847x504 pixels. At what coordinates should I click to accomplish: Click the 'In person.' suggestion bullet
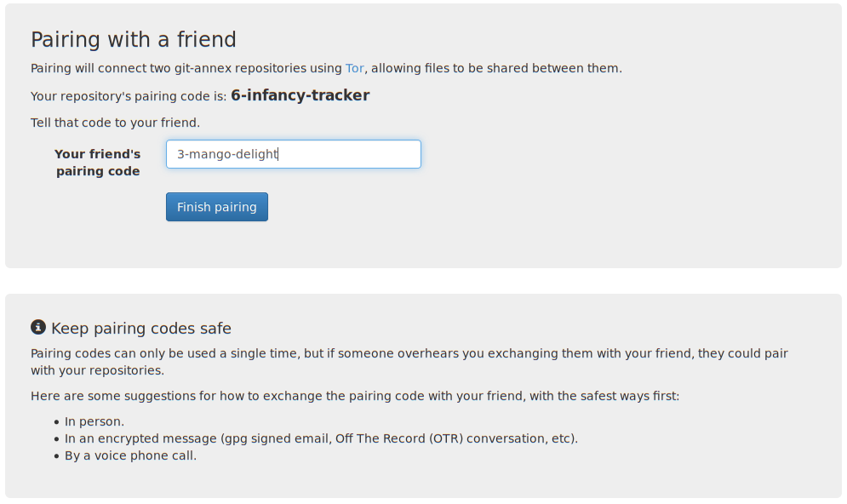click(94, 421)
